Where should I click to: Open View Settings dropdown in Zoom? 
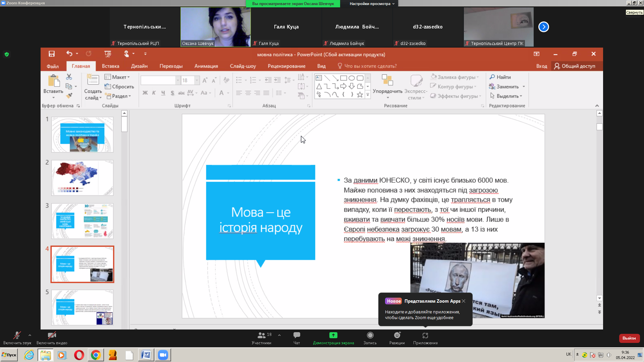pyautogui.click(x=372, y=4)
